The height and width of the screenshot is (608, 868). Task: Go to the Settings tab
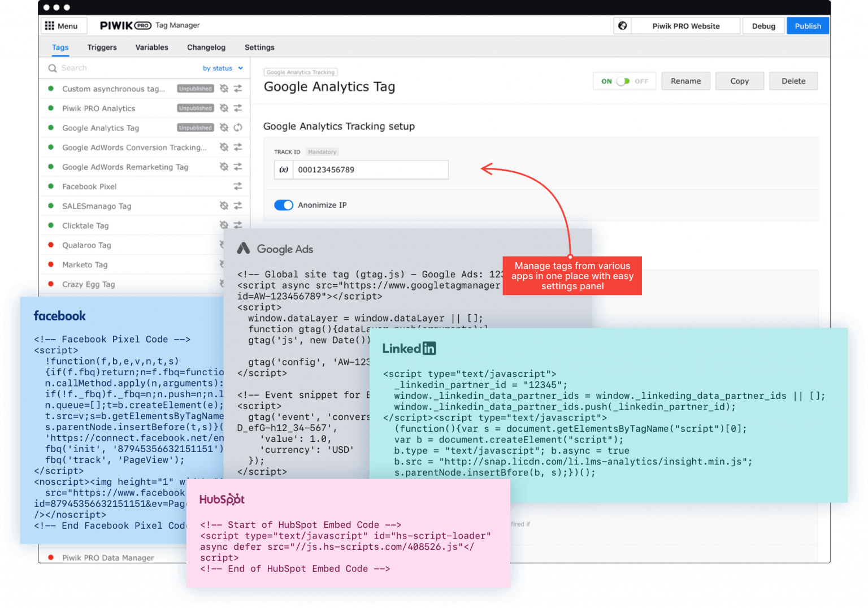click(259, 47)
